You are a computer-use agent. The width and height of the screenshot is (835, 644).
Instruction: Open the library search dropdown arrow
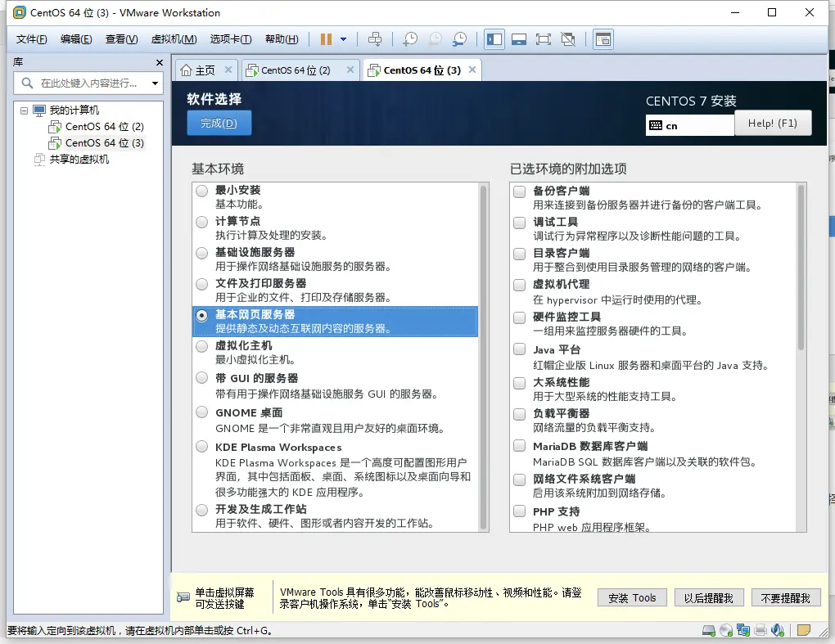[x=155, y=83]
